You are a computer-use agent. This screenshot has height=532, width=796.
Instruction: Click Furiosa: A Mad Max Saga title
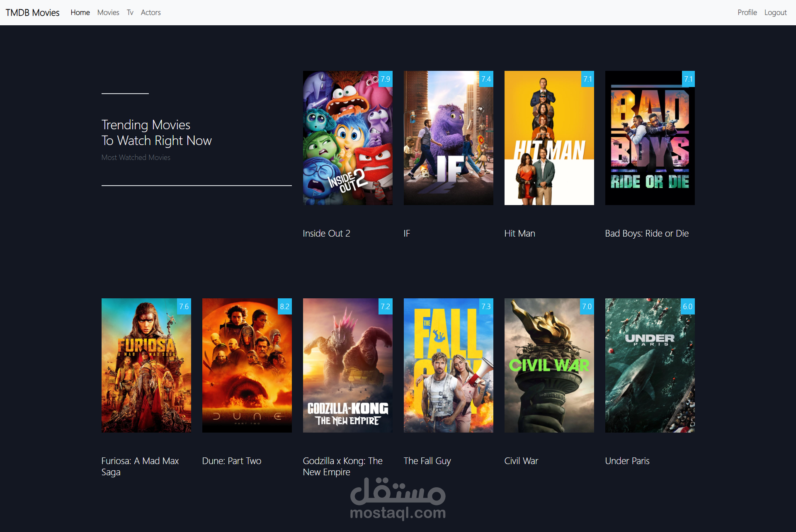click(140, 467)
